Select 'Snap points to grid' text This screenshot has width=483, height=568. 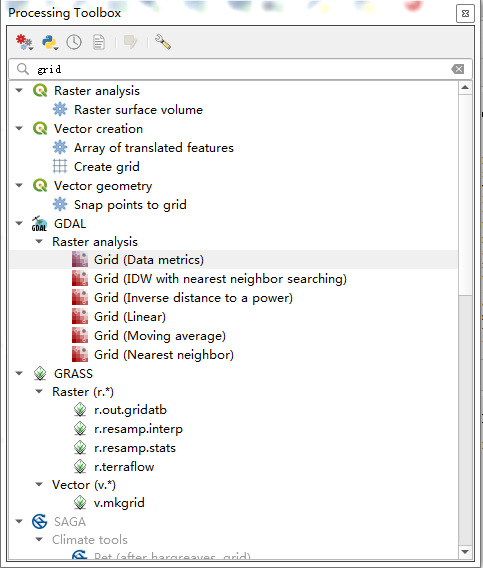coord(130,205)
